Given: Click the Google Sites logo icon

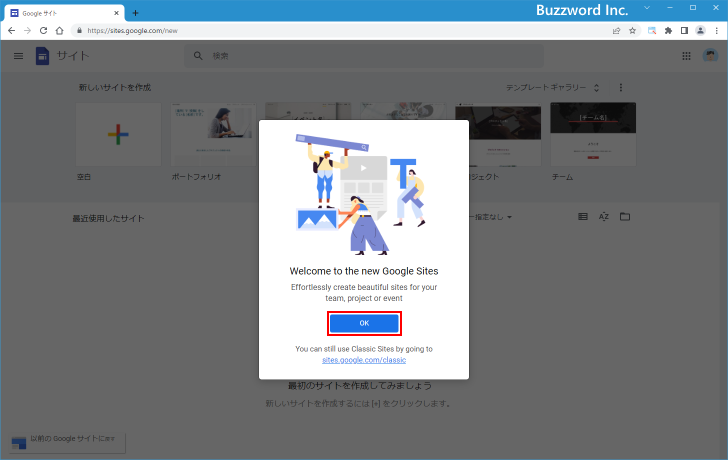Looking at the screenshot, I should click(42, 56).
